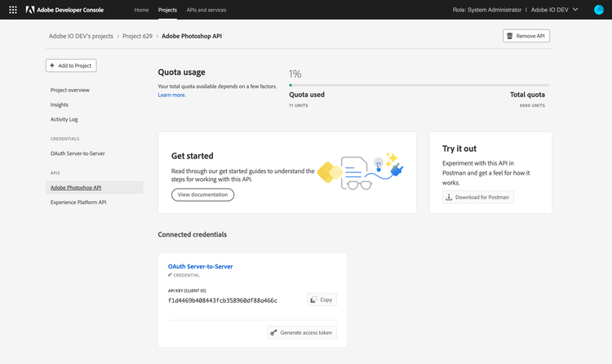This screenshot has height=364, width=612.
Task: Open the app switcher grid icon
Action: pyautogui.click(x=13, y=10)
